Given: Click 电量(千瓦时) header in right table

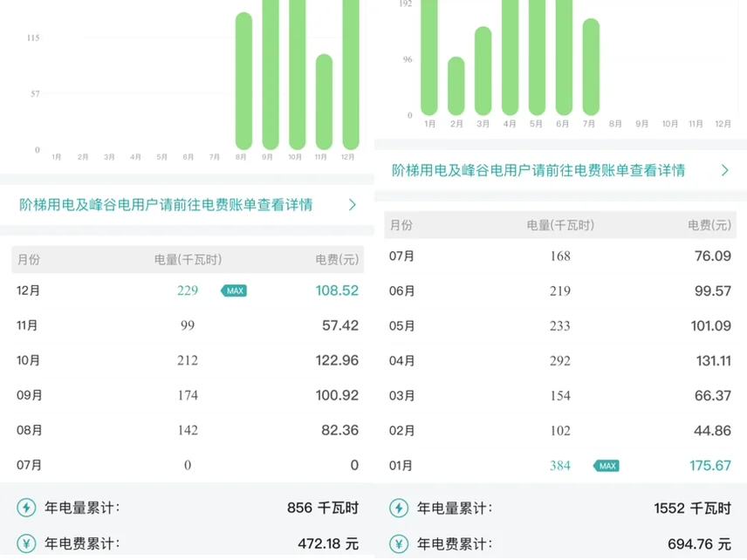Looking at the screenshot, I should [x=560, y=225].
